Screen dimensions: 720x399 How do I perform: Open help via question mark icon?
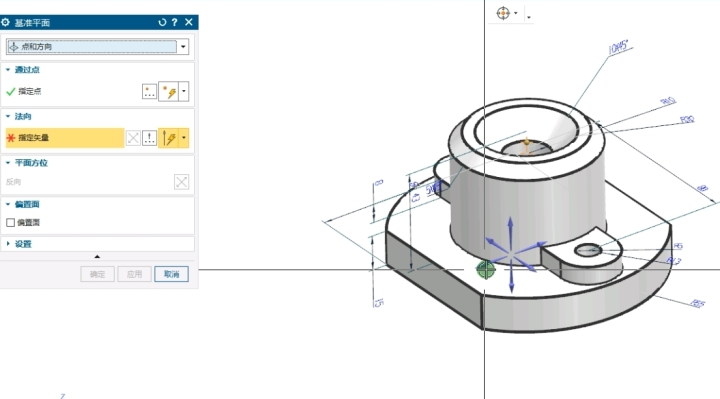[175, 22]
